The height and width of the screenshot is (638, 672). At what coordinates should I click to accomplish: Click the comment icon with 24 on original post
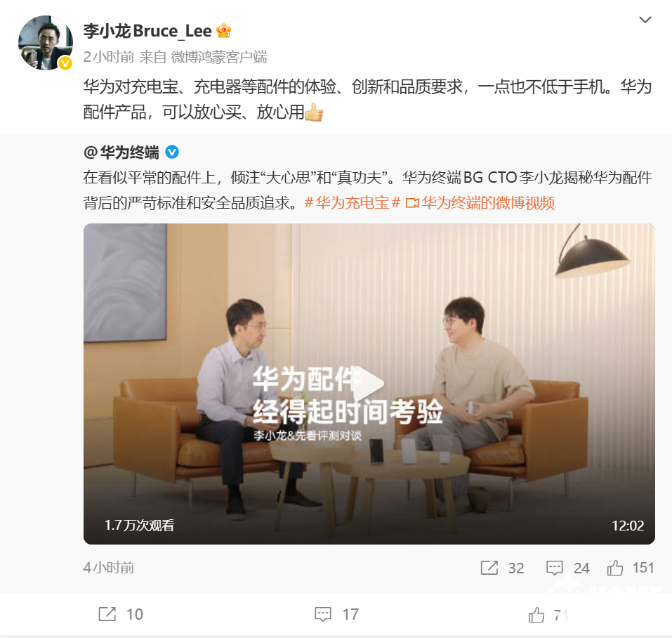click(554, 568)
